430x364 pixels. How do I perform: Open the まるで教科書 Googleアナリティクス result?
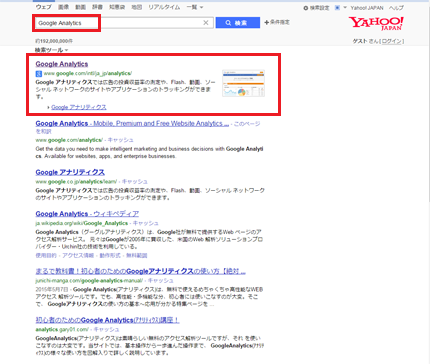(x=140, y=271)
